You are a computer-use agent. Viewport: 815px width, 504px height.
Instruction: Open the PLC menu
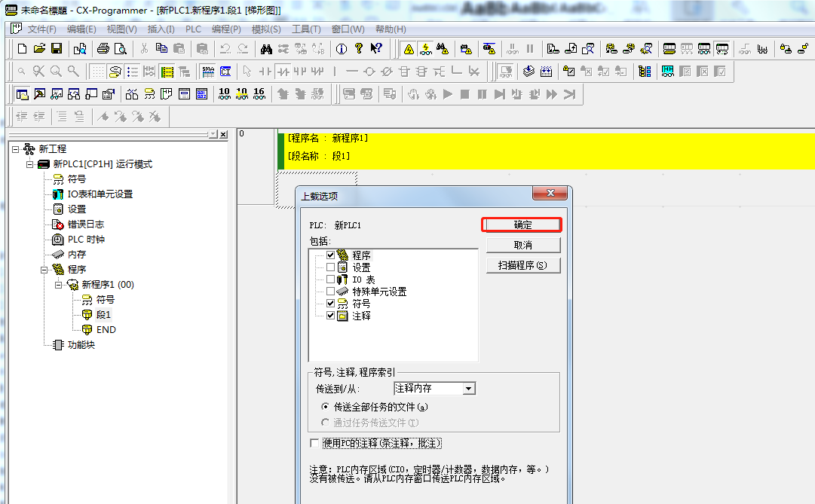193,29
